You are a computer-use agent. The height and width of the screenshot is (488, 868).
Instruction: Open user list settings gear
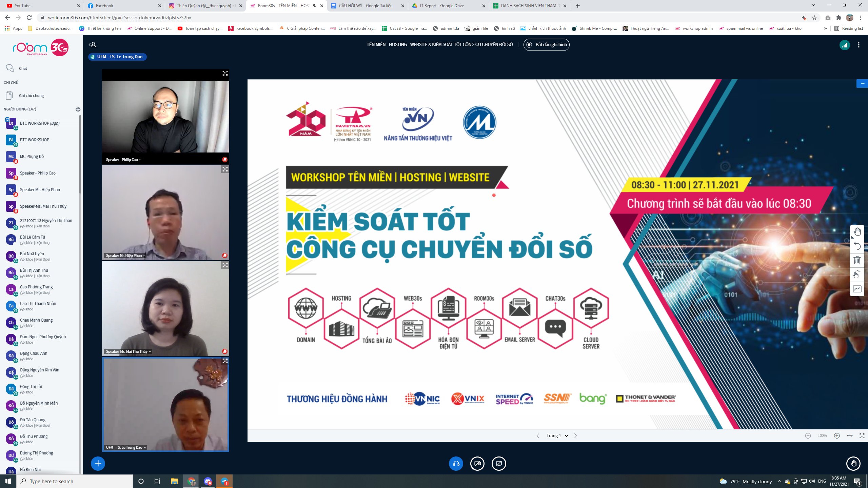(78, 109)
